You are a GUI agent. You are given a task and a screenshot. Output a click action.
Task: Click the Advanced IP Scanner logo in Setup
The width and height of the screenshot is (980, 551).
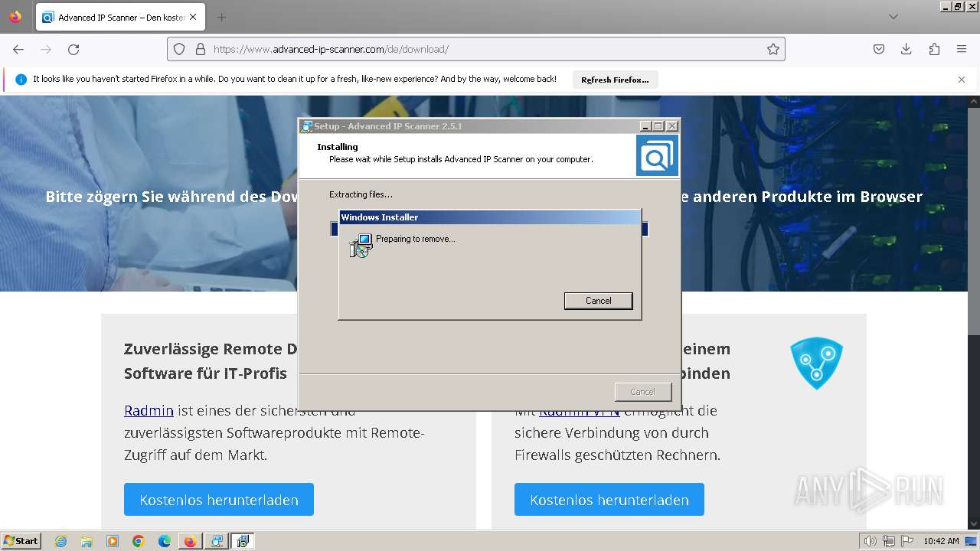657,156
